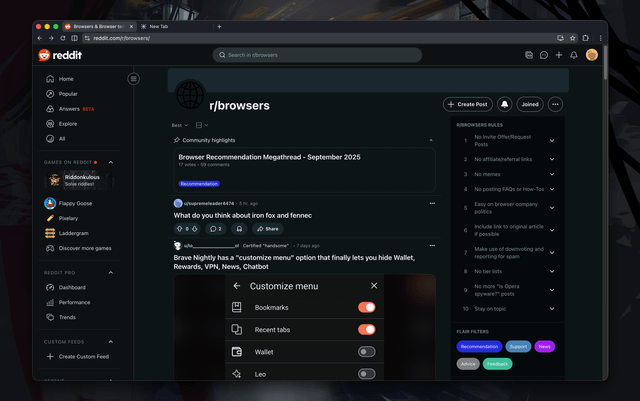Viewport: 640px width, 401px height.
Task: Open the Best sort dropdown
Action: [x=180, y=125]
